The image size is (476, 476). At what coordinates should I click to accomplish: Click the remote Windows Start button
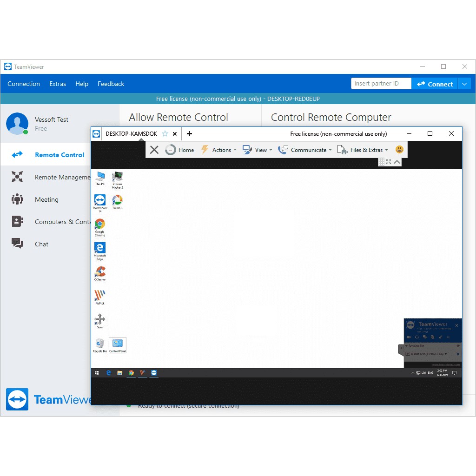[x=97, y=373]
